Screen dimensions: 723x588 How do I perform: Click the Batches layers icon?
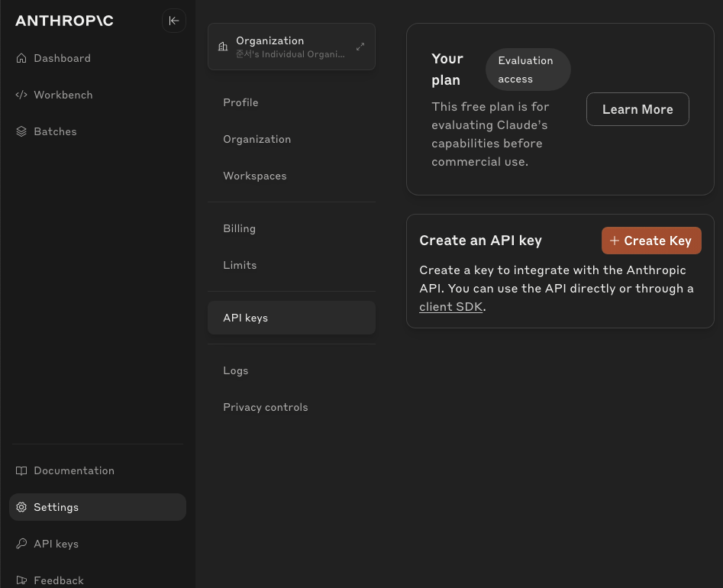click(x=21, y=131)
